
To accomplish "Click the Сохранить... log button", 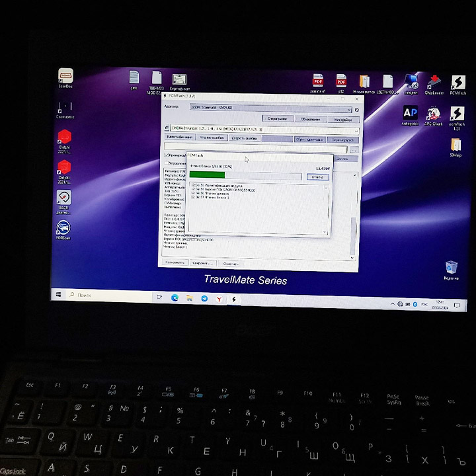I will click(x=203, y=263).
